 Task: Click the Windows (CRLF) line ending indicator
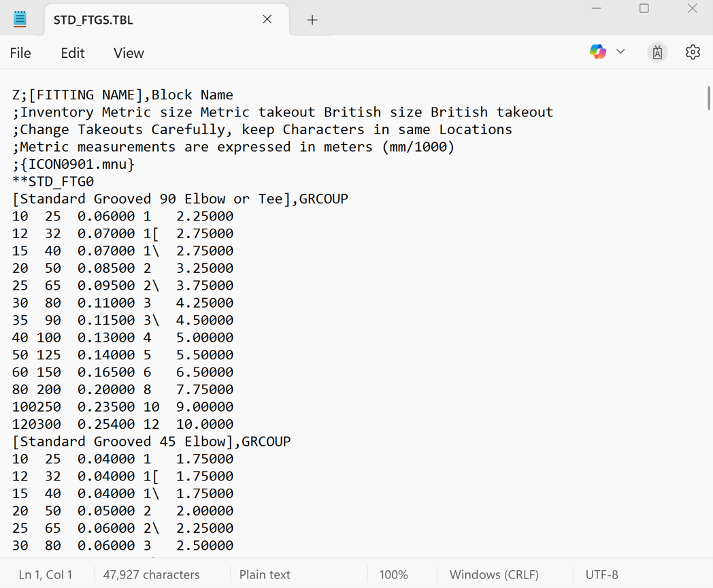[494, 575]
